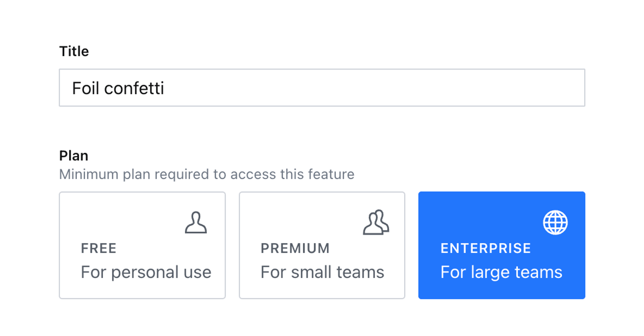
Task: Select the Enterprise plan option card
Action: (501, 245)
